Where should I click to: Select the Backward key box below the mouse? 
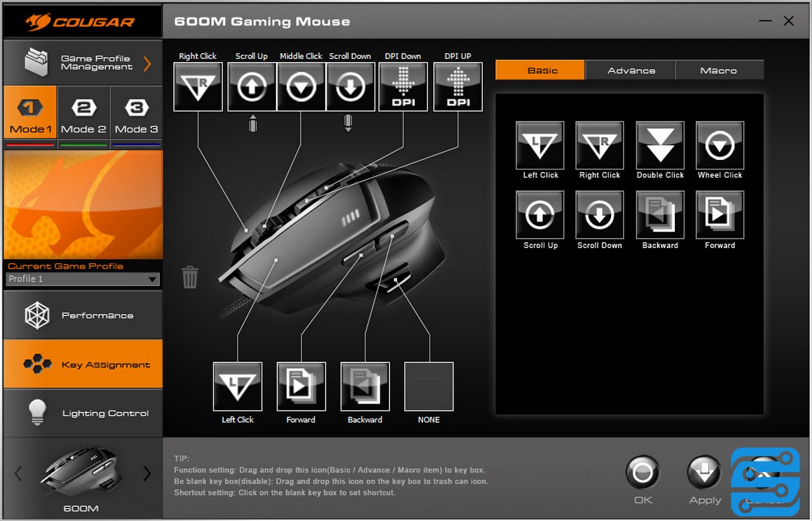pyautogui.click(x=365, y=387)
